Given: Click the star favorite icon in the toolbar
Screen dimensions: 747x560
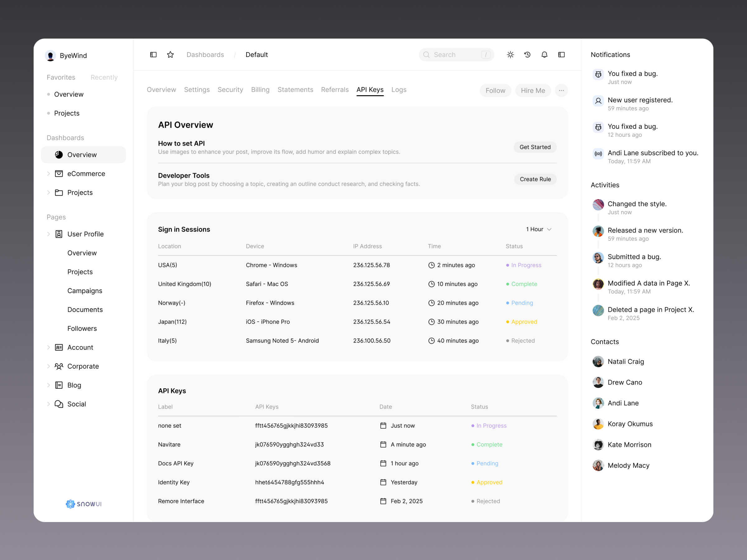Looking at the screenshot, I should click(x=170, y=54).
